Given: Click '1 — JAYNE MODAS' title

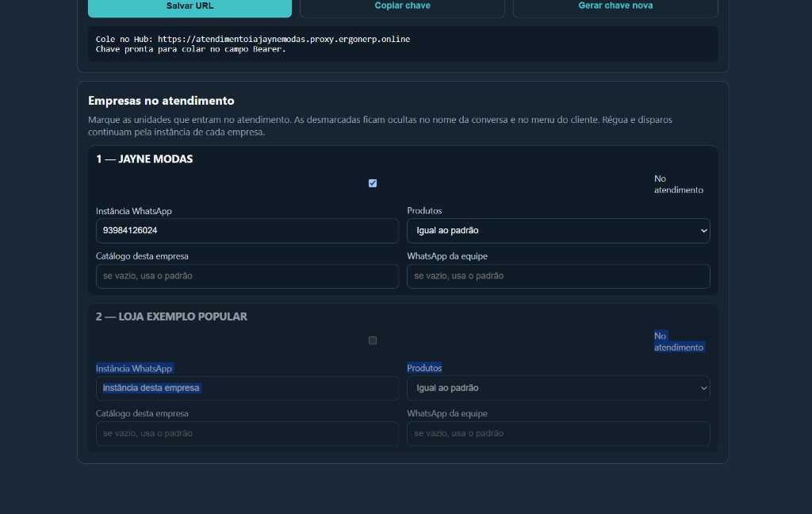Looking at the screenshot, I should tap(144, 159).
